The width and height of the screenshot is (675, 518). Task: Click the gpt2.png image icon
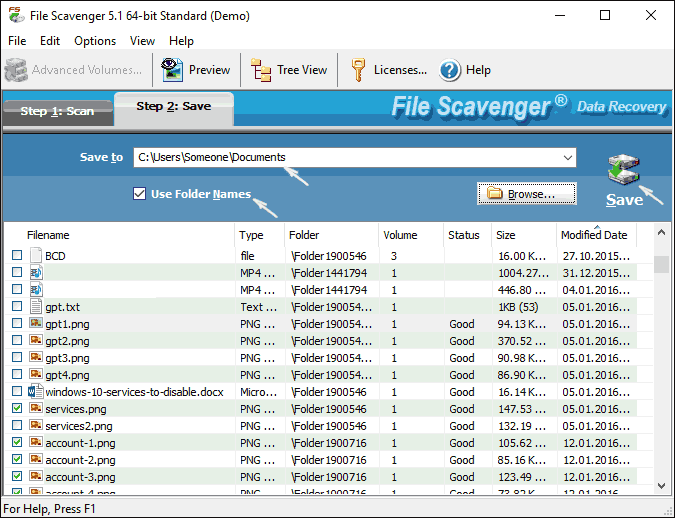point(36,340)
